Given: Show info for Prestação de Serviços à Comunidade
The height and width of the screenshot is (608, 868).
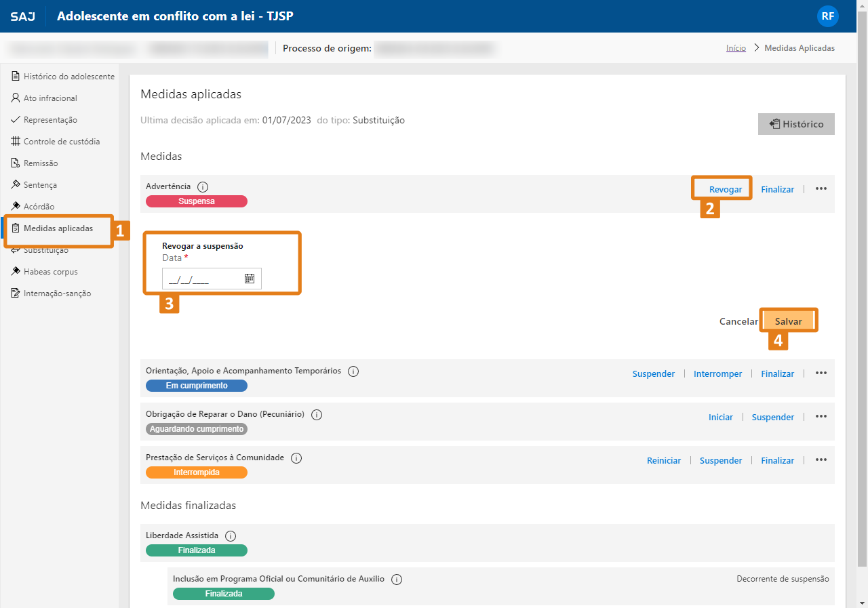Looking at the screenshot, I should pyautogui.click(x=296, y=458).
